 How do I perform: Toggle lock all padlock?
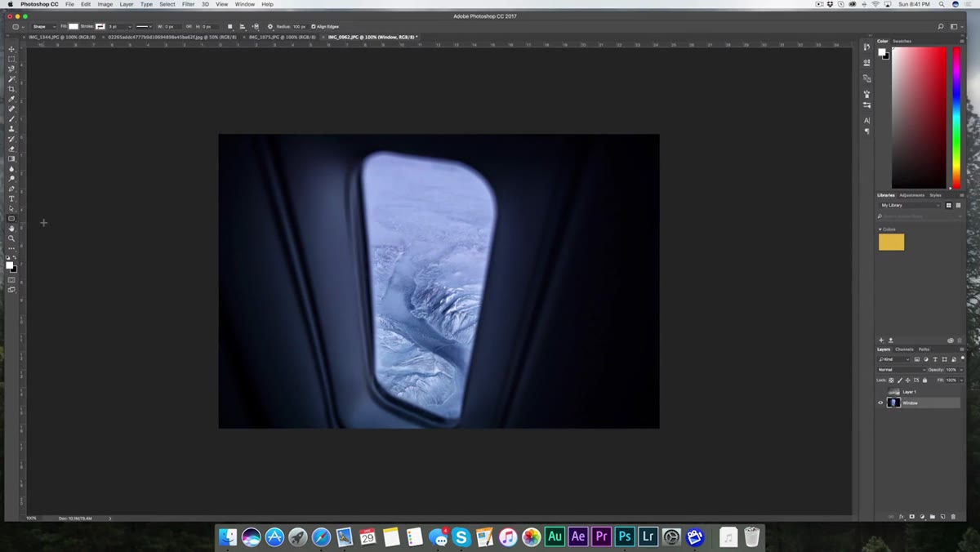coord(924,381)
